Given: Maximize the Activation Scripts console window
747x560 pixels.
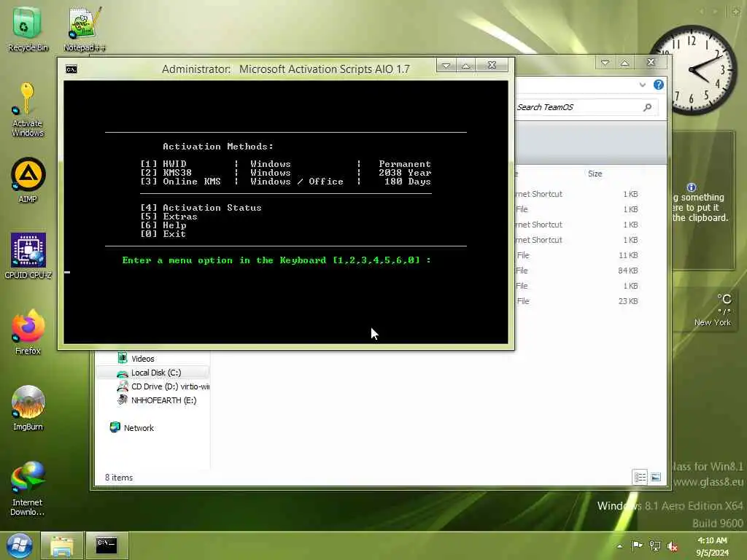Looking at the screenshot, I should pos(466,65).
